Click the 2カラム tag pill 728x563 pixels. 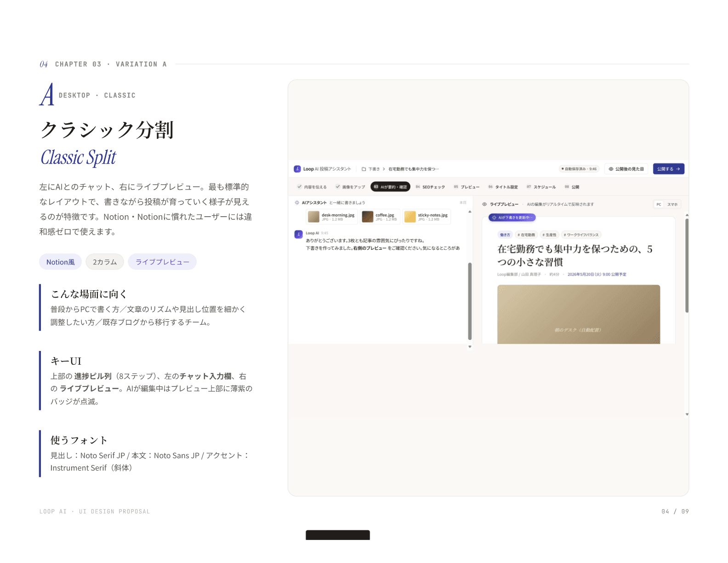(x=105, y=262)
